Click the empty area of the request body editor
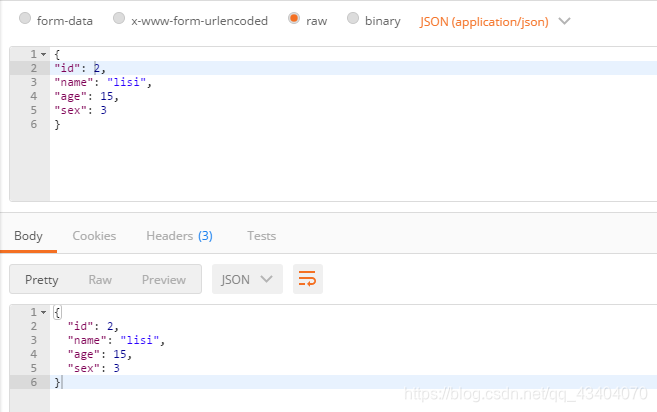 (353, 166)
